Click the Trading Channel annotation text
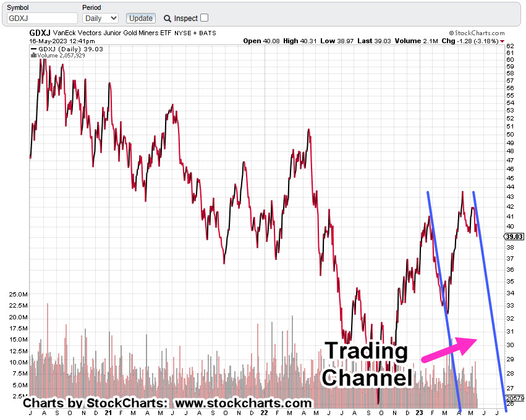This screenshot has height=420, width=526. [367, 364]
